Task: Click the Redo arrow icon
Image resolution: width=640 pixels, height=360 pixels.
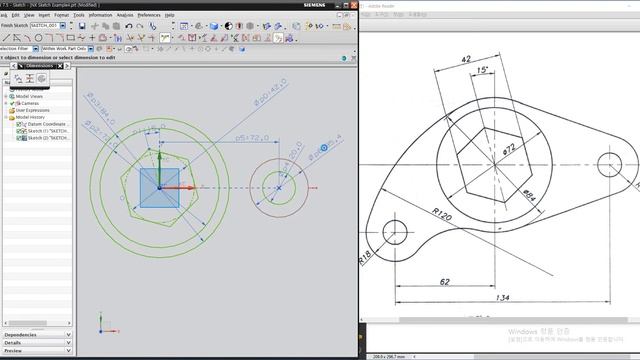Action: tap(140, 26)
